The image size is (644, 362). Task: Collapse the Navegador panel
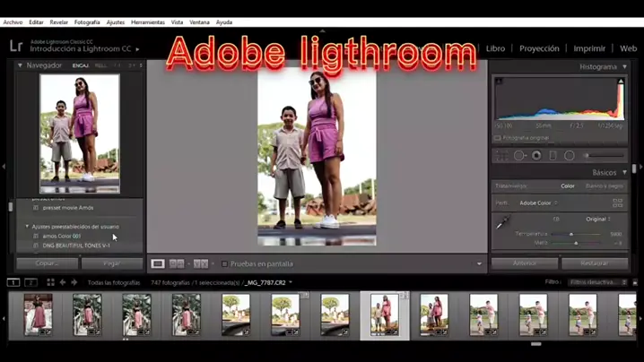tap(20, 65)
